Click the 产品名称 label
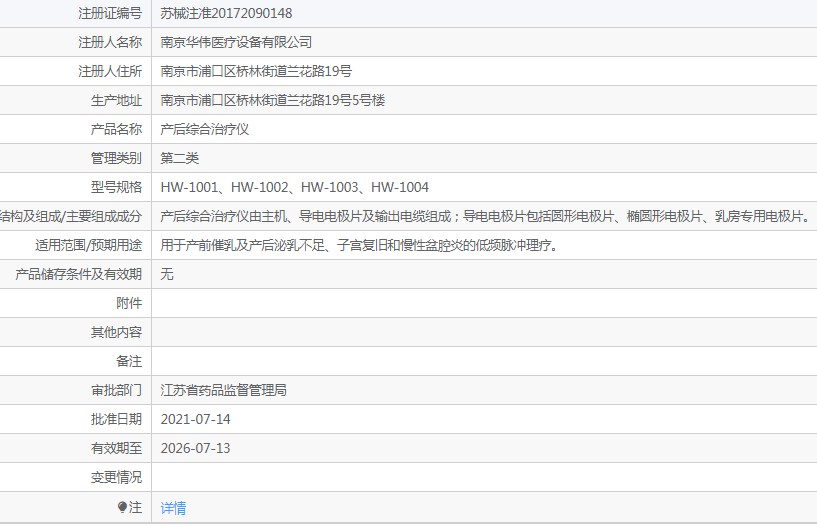817x527 pixels. (116, 129)
